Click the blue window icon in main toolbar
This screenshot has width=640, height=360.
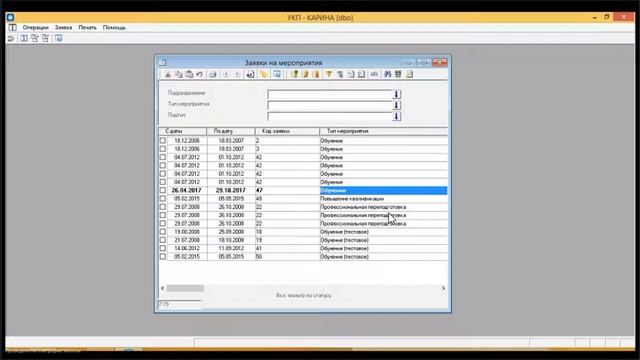pyautogui.click(x=59, y=38)
